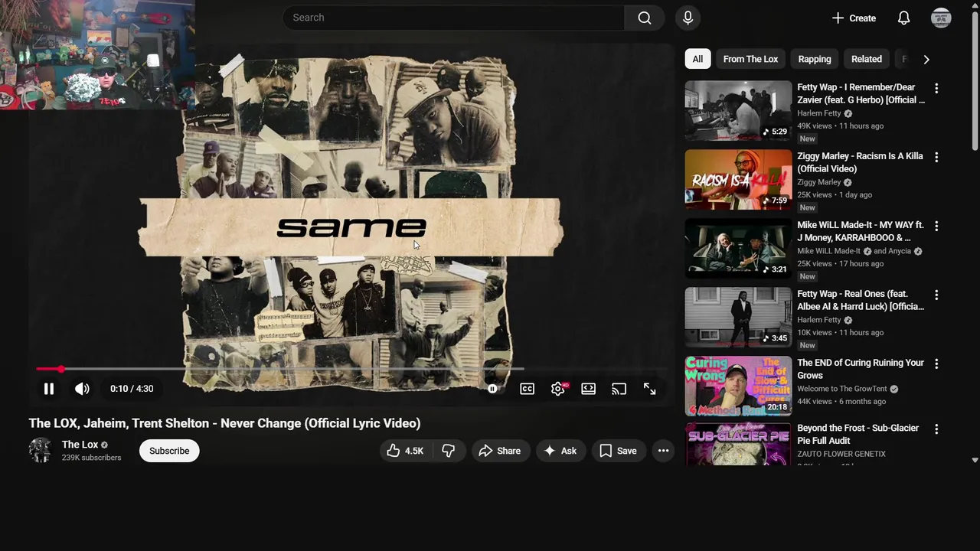Save video to playlist

tap(618, 451)
